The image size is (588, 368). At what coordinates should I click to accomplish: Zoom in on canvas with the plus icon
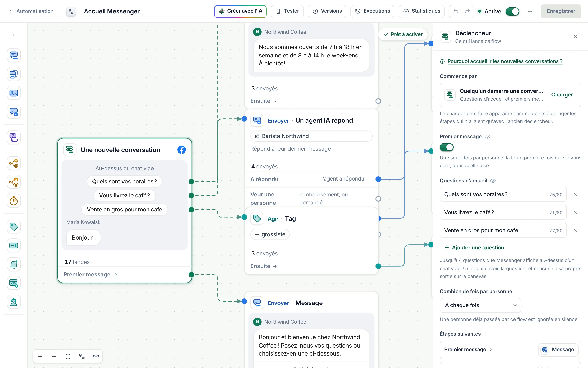coord(40,356)
